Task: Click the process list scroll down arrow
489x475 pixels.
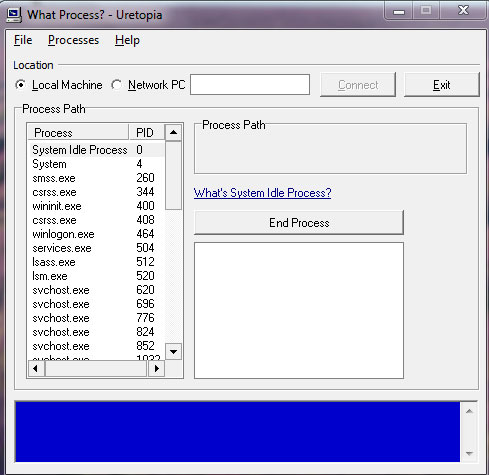Action: pyautogui.click(x=173, y=352)
